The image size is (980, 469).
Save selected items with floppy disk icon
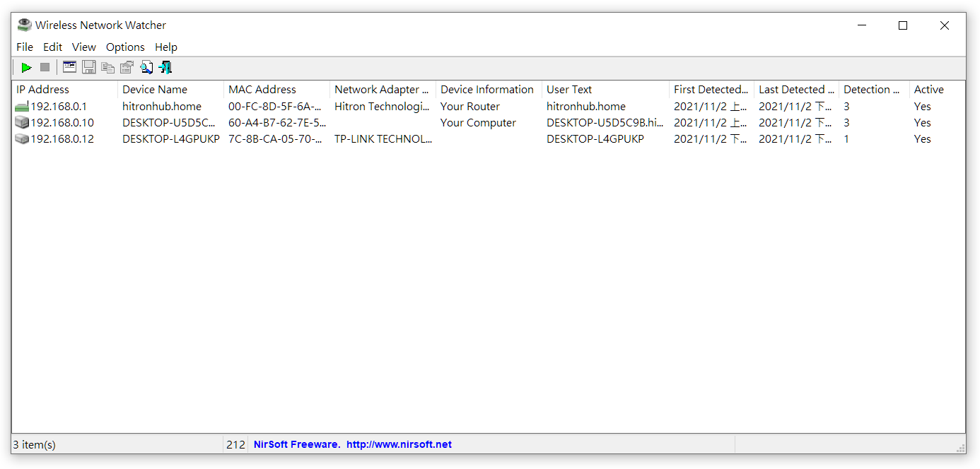click(x=89, y=68)
